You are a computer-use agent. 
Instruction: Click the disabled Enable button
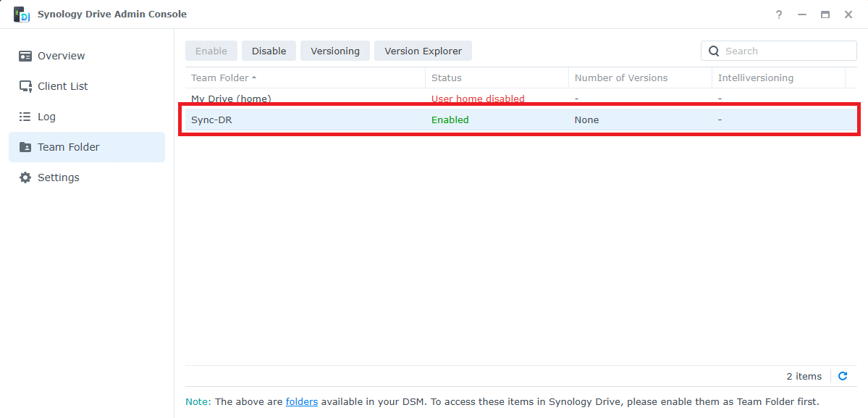[x=211, y=51]
